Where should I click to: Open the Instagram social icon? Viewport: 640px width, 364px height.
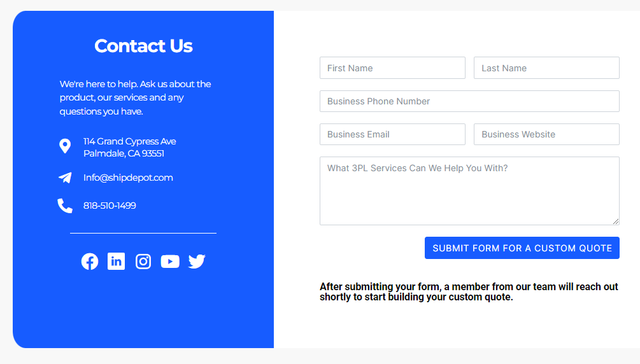(x=143, y=262)
